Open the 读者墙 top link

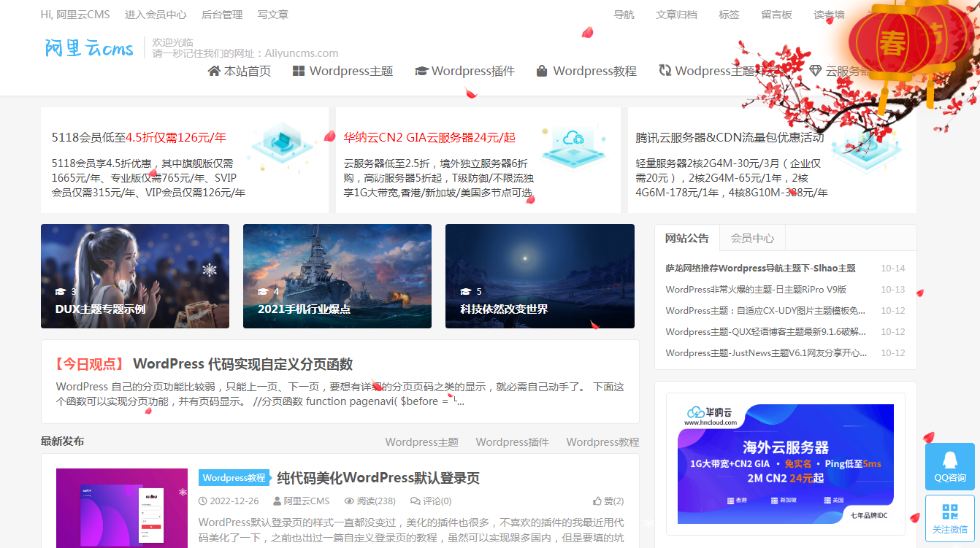[x=830, y=15]
